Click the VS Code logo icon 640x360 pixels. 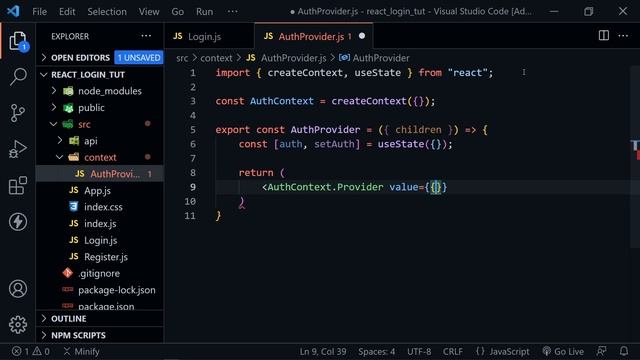13,11
